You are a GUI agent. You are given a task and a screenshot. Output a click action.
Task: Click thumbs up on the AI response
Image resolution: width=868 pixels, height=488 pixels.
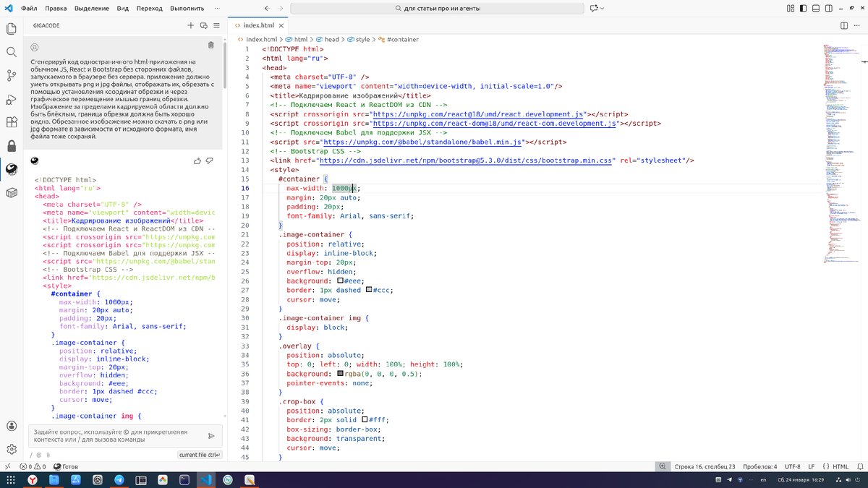[x=199, y=160]
